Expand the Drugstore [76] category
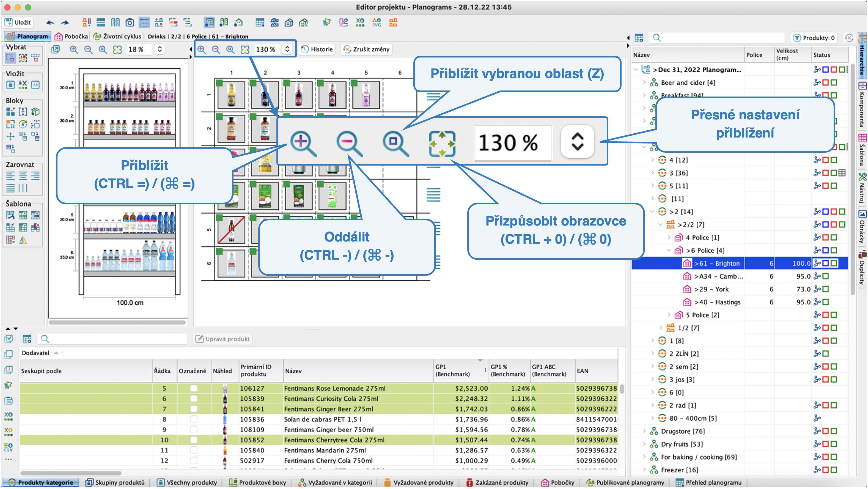 pyautogui.click(x=644, y=431)
